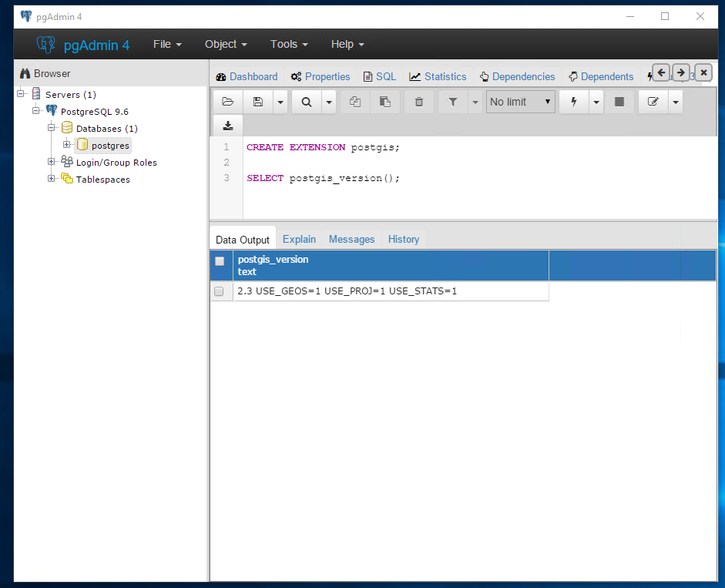725x588 pixels.
Task: Open the No limit rows dropdown
Action: 520,102
